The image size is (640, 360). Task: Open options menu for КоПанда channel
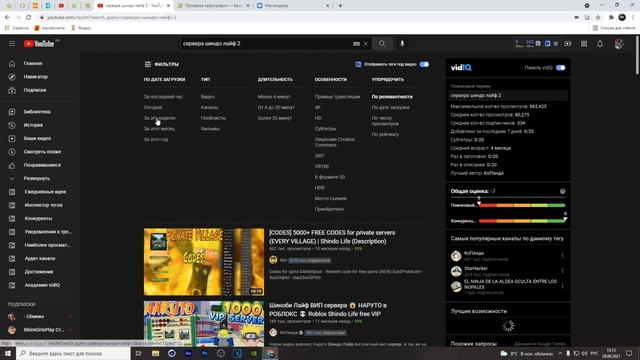pos(562,256)
